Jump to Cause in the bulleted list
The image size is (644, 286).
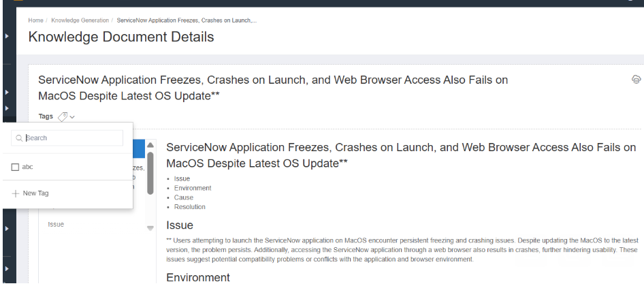[184, 197]
